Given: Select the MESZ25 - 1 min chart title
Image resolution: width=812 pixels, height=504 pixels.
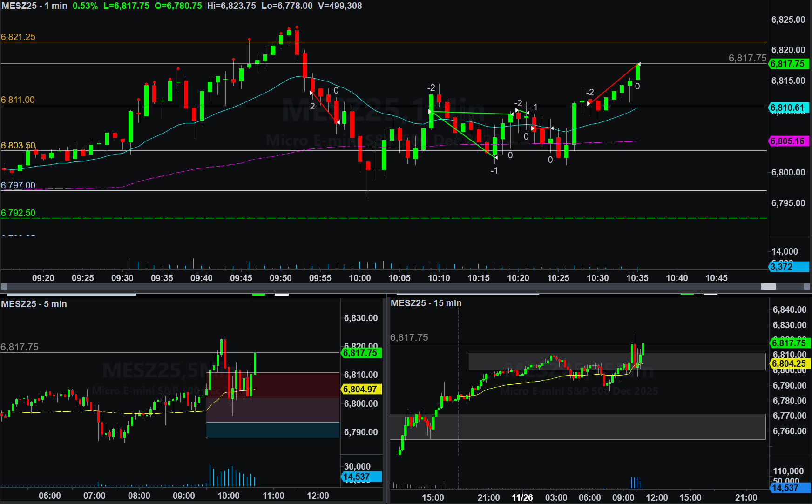Looking at the screenshot, I should [34, 6].
